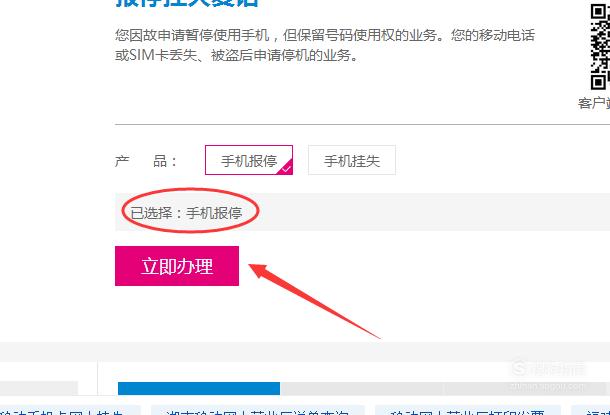
Task: Select the blue highlighted tab bar segment
Action: point(199,388)
